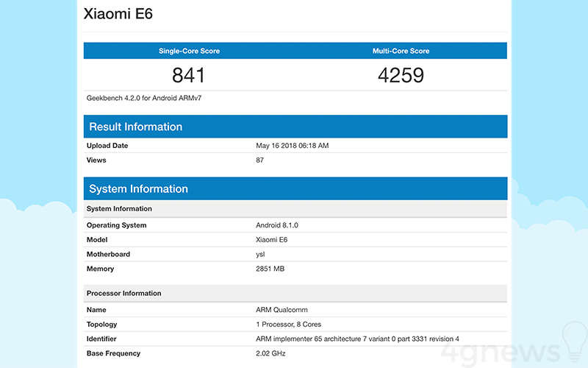Select the 2.02 GHz frequency value

(x=270, y=353)
